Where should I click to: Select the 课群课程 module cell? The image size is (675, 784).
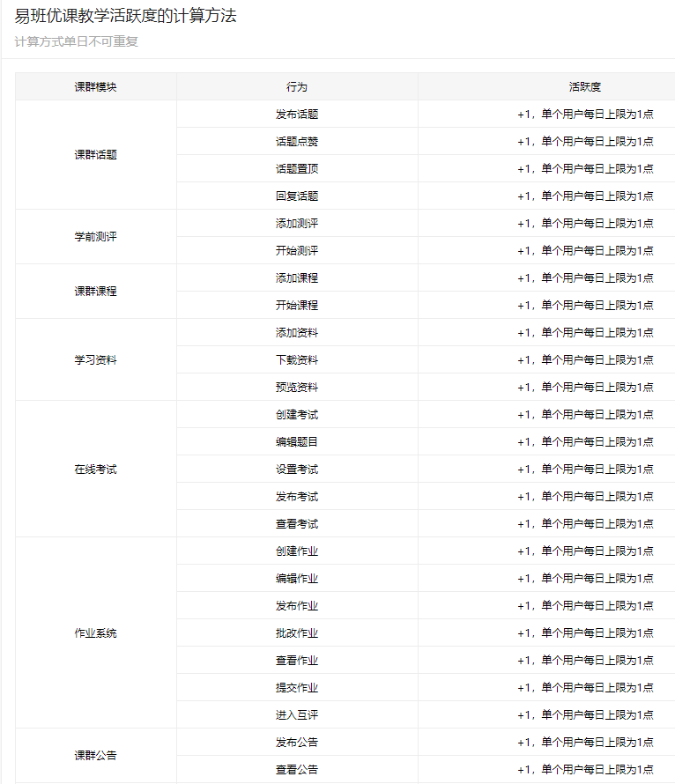click(95, 292)
